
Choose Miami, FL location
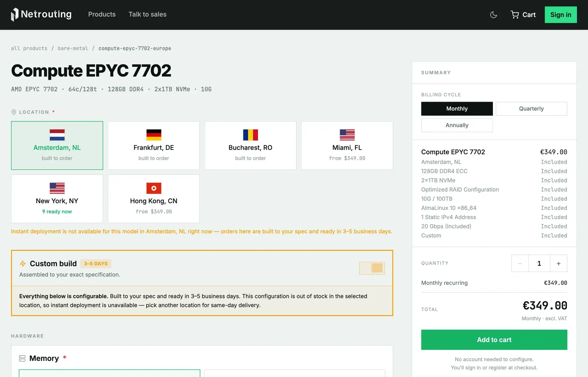[x=347, y=146]
